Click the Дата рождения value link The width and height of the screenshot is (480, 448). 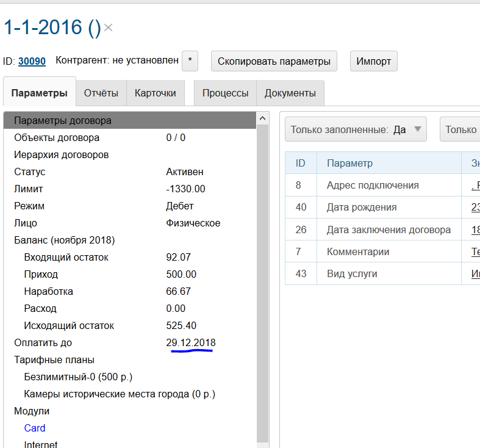tap(476, 208)
